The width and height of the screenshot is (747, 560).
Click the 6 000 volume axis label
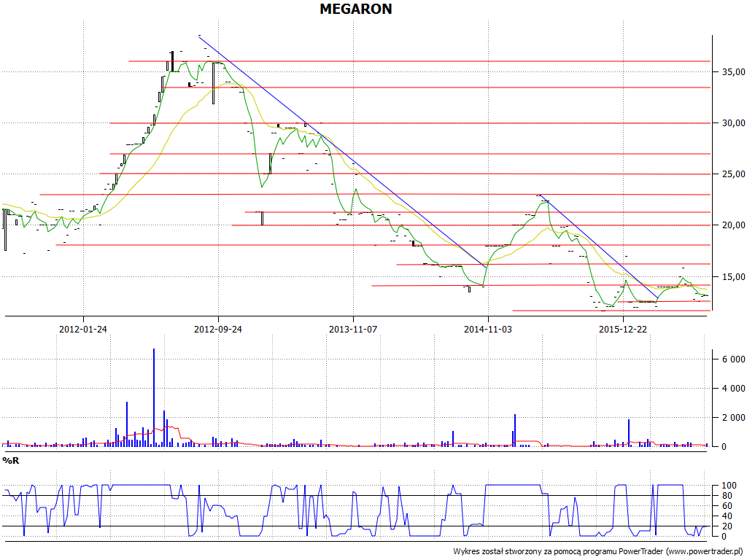coord(734,359)
